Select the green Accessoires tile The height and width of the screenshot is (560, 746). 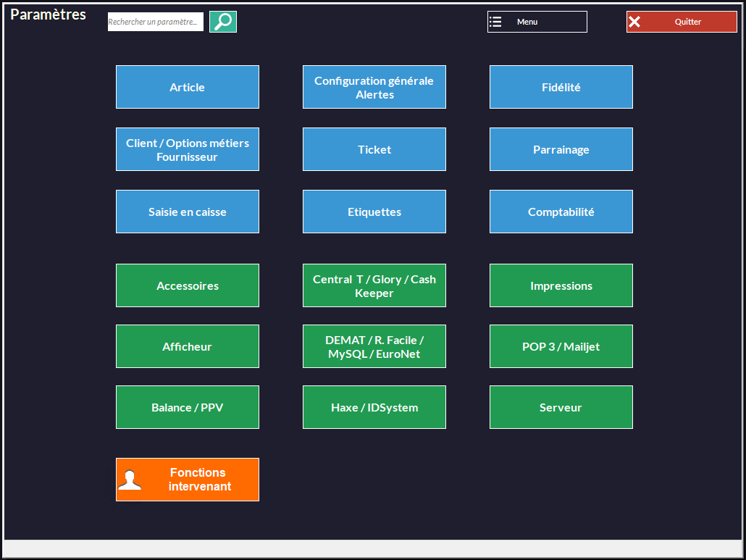click(x=188, y=285)
